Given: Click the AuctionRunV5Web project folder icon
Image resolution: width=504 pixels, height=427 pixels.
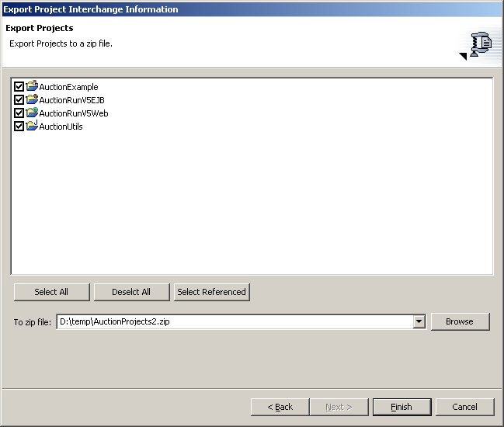Looking at the screenshot, I should tap(32, 113).
